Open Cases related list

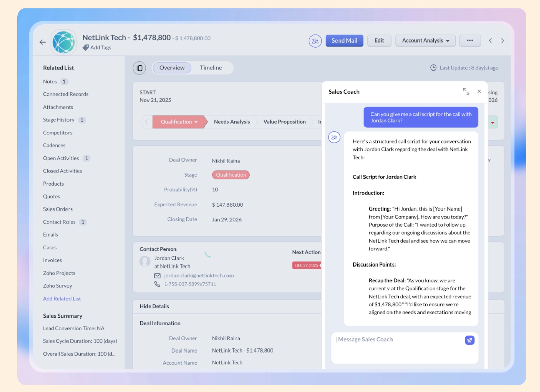tap(50, 248)
